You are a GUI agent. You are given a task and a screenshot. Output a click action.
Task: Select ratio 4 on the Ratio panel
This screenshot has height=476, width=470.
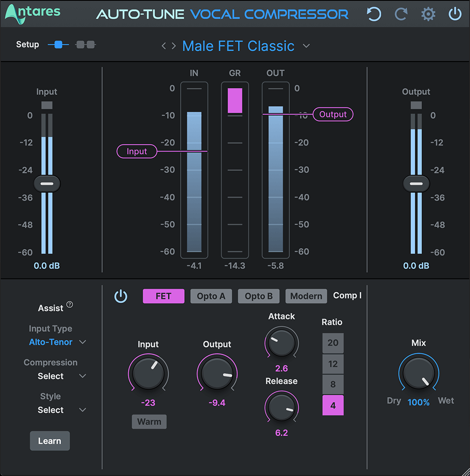pos(333,405)
